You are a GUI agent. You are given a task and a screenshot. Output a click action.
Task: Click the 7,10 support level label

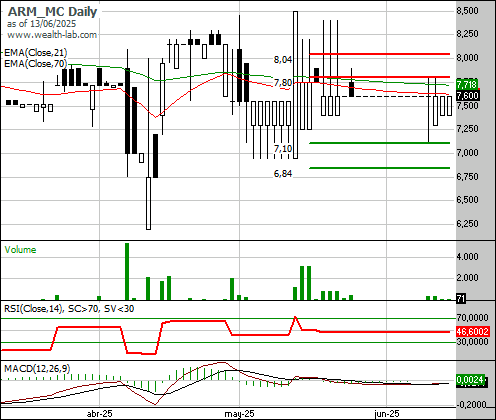click(x=283, y=148)
